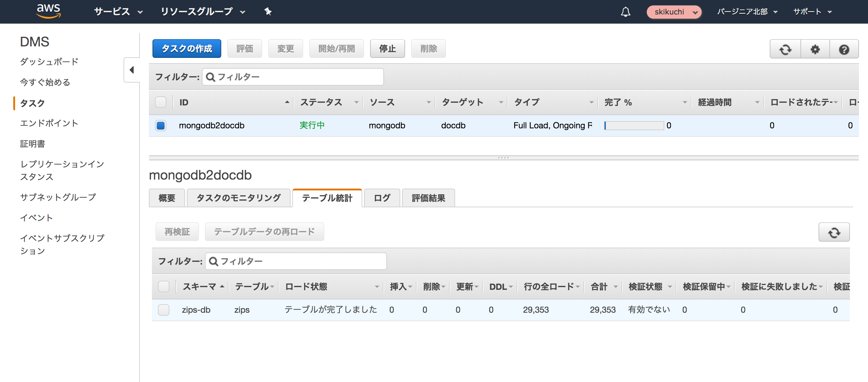Click the タスクの作成 button
868x382 pixels.
tap(187, 49)
